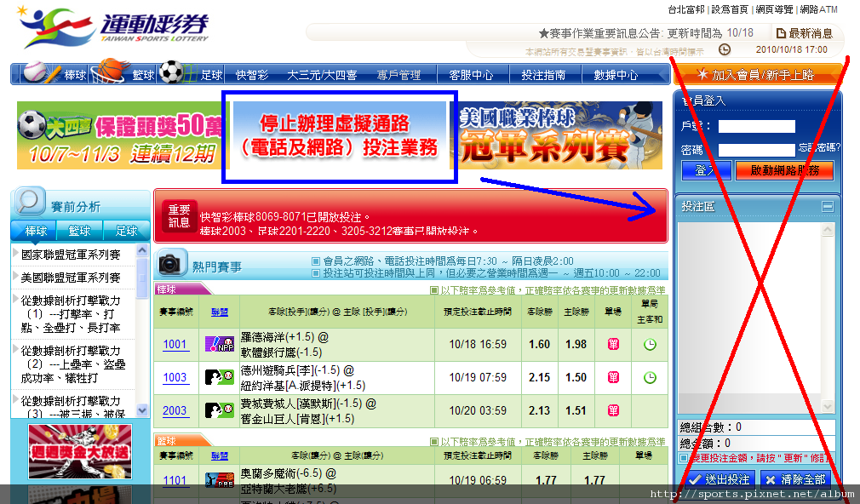
Task: Open 客服中心 in the navigation bar
Action: [x=471, y=75]
